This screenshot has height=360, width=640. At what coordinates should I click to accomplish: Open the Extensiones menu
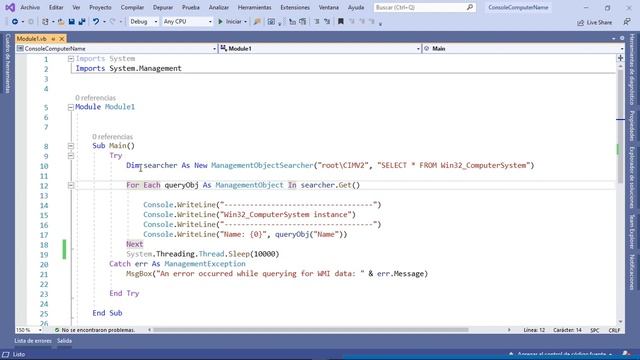(x=295, y=7)
